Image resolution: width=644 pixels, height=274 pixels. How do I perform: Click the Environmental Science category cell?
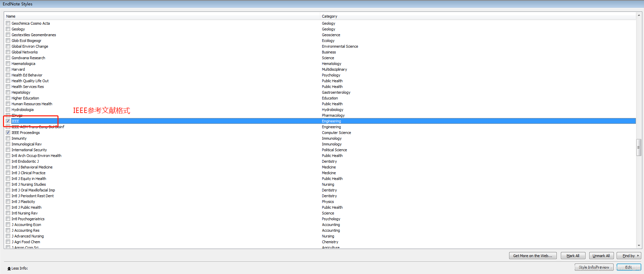click(340, 46)
